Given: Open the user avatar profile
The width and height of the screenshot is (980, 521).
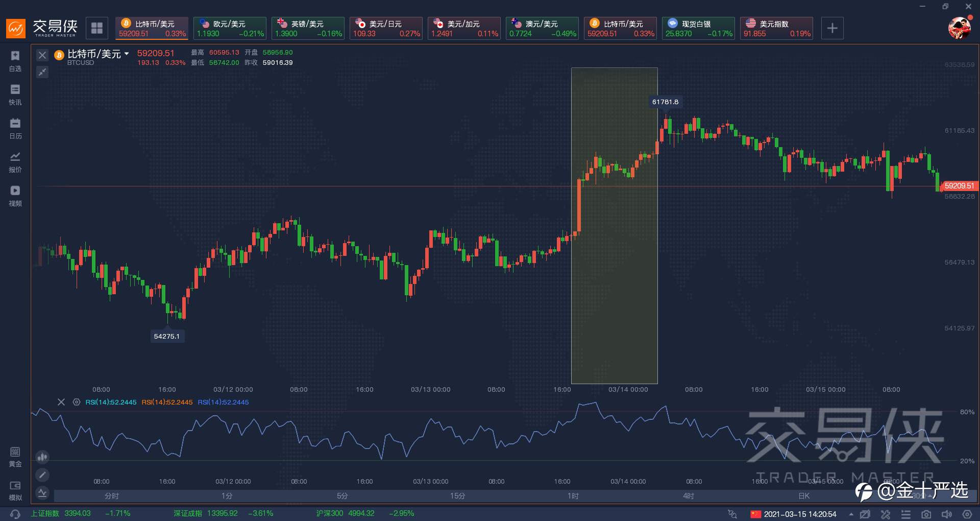Looking at the screenshot, I should click(x=959, y=28).
